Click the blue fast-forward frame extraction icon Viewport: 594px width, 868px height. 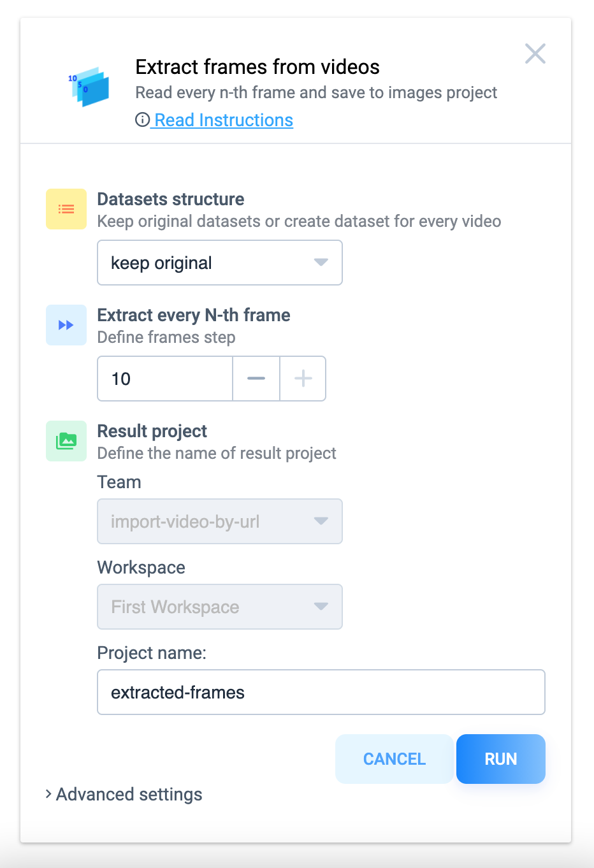coord(66,325)
